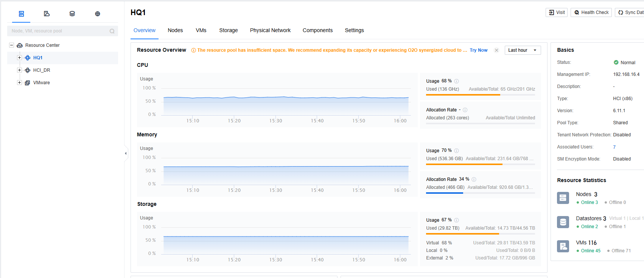
Task: Click the VMware platform icon in tree
Action: click(x=28, y=83)
